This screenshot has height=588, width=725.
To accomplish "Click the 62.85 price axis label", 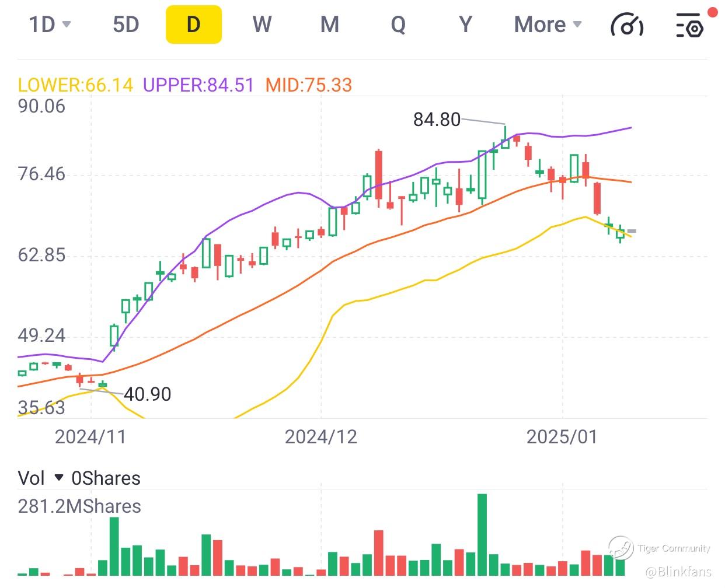I will 41,256.
